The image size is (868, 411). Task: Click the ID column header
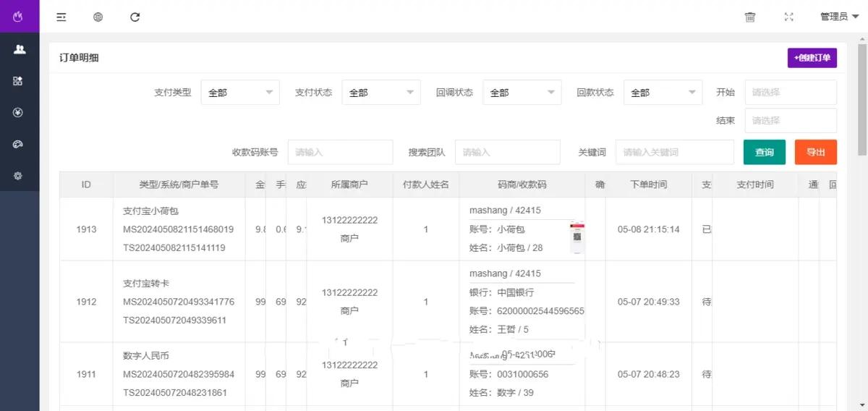click(86, 185)
